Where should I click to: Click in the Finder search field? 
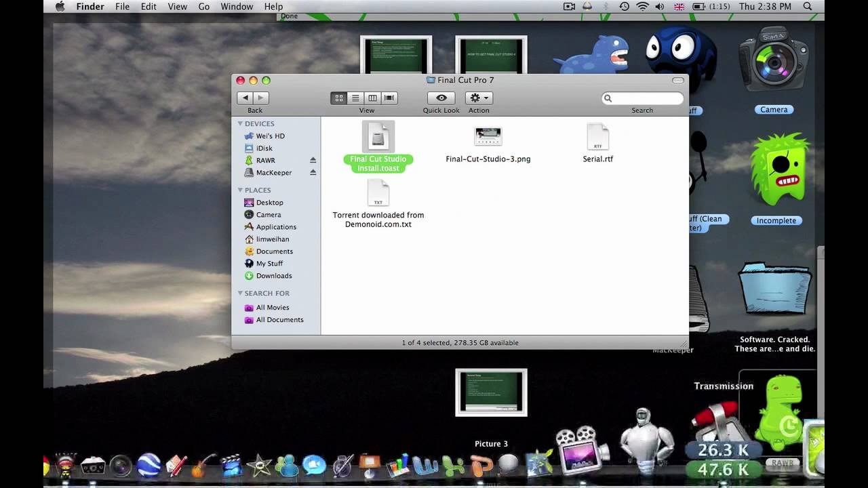(642, 98)
